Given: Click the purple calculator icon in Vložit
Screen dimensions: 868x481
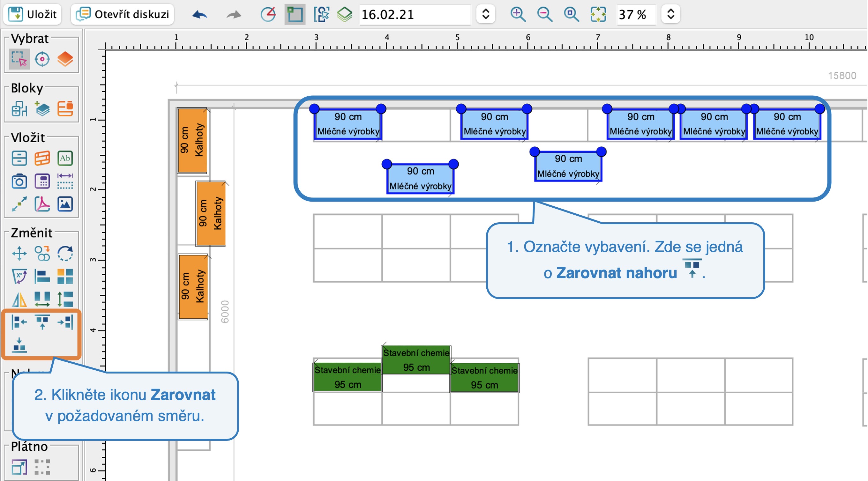Looking at the screenshot, I should pyautogui.click(x=42, y=181).
